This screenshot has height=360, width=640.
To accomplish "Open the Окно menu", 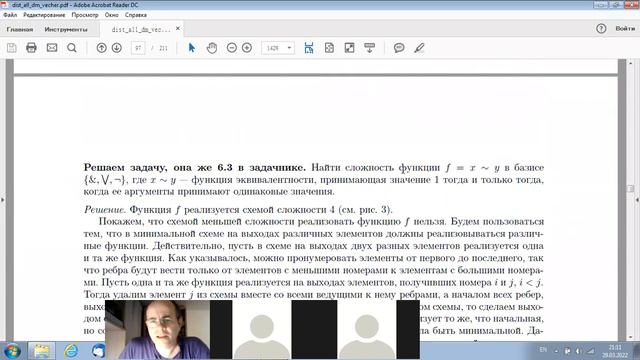I will click(x=111, y=15).
